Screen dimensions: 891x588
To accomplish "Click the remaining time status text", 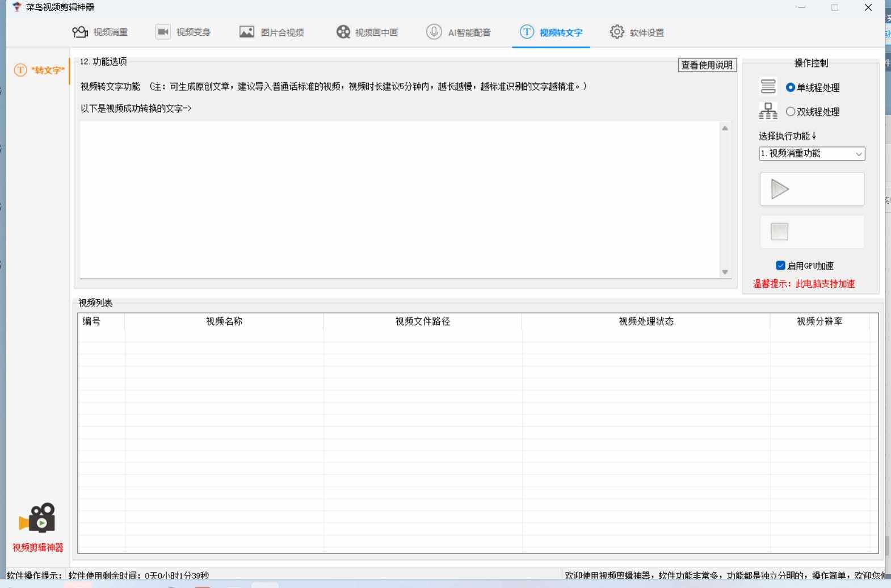I will 138,576.
